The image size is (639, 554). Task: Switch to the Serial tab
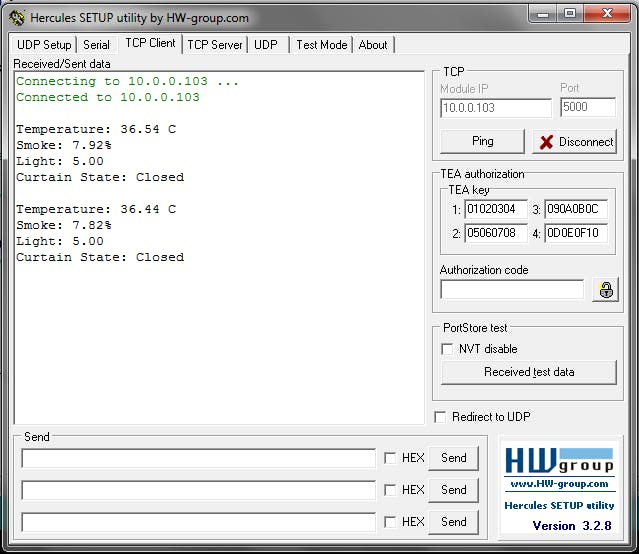[x=97, y=45]
